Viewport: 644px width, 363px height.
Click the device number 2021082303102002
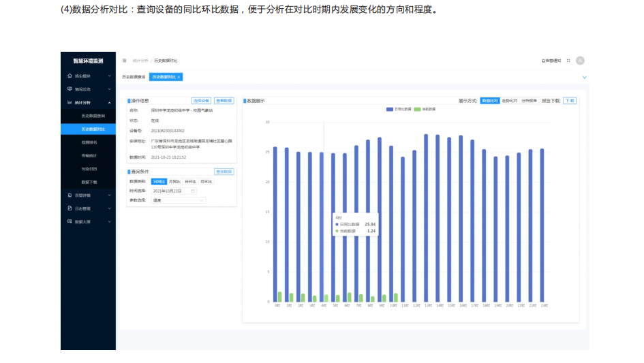pos(168,131)
